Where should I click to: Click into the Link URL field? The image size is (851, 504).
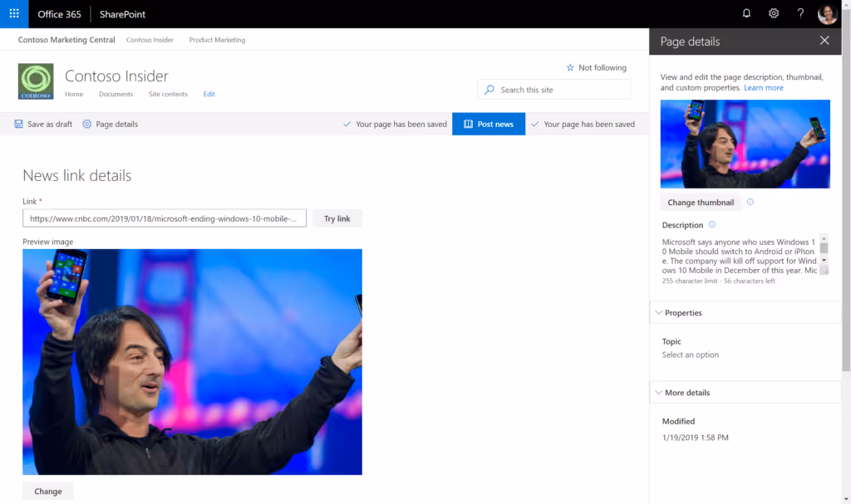165,218
